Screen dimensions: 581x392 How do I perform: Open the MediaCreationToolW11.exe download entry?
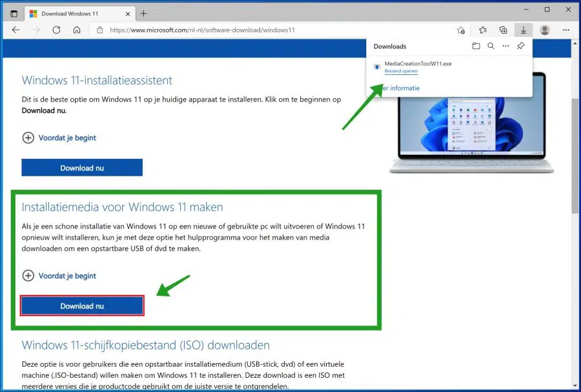coord(449,67)
